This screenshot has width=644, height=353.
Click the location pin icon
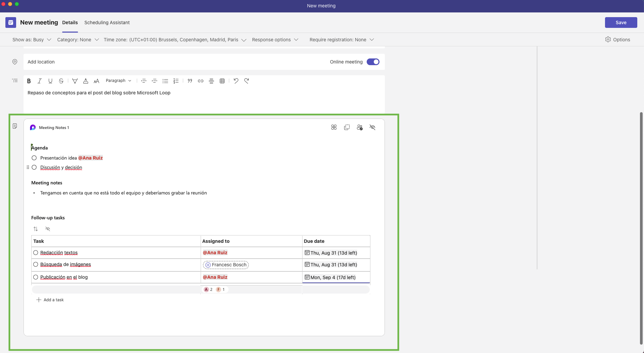point(15,62)
